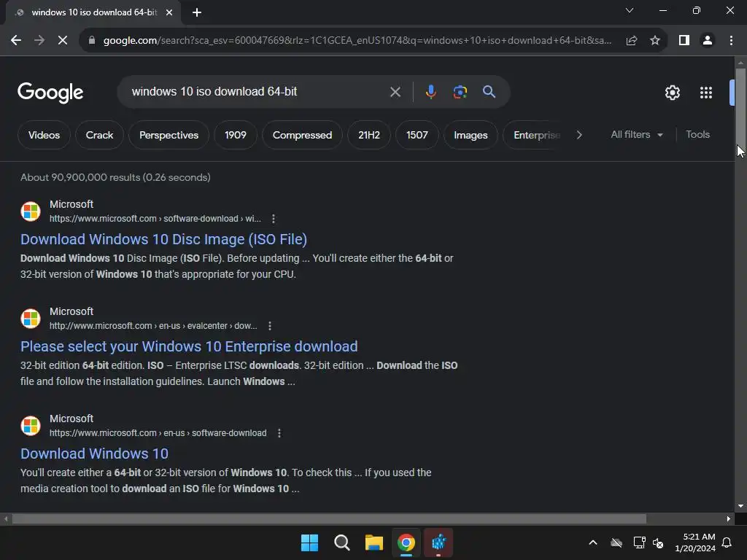Open the notification bell

coord(727,542)
